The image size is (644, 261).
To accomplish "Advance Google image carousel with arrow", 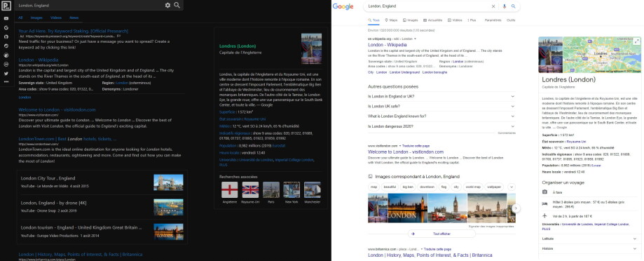I will (x=516, y=208).
